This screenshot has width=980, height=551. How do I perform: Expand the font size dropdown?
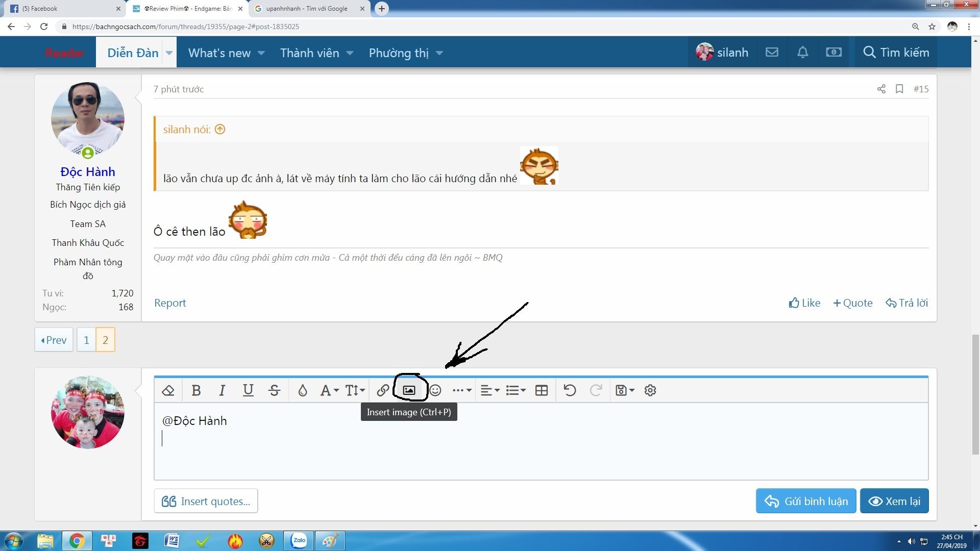pyautogui.click(x=355, y=390)
